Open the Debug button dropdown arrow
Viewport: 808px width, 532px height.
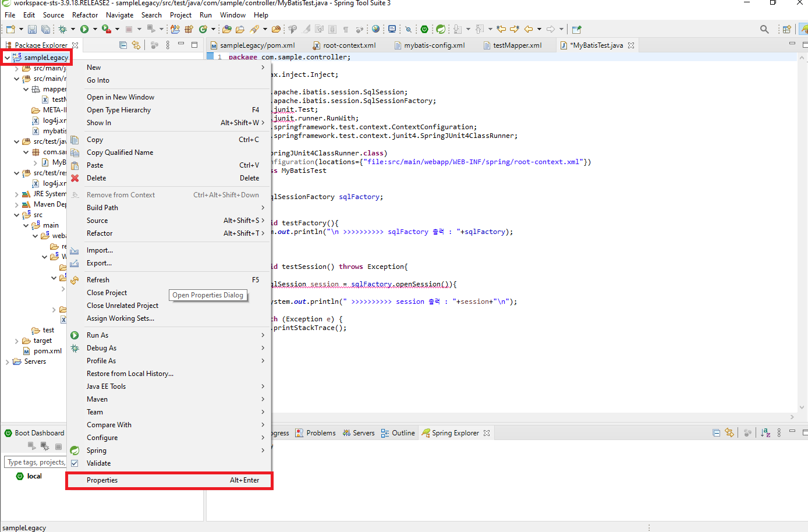(73, 29)
